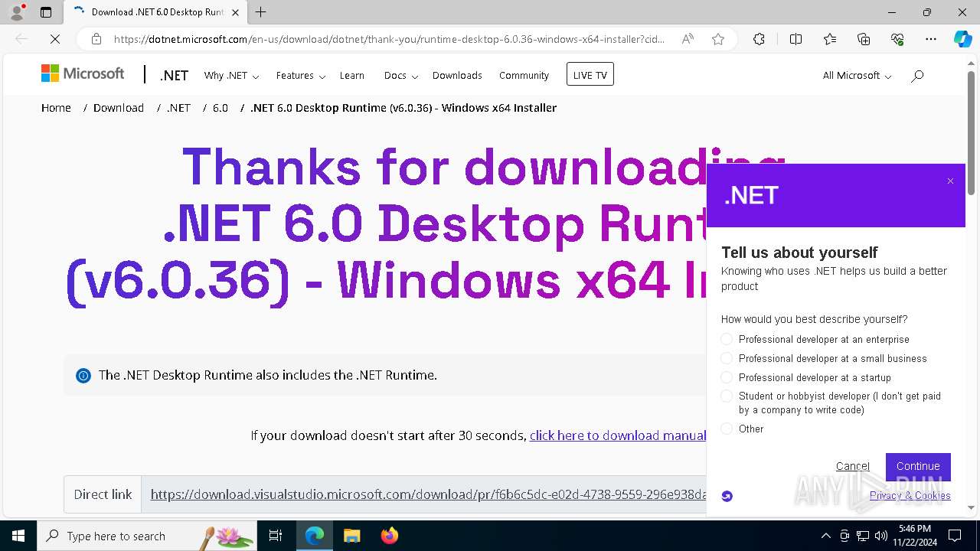This screenshot has height=551, width=980.
Task: Open Edge Settings and more menu
Action: pos(931,39)
